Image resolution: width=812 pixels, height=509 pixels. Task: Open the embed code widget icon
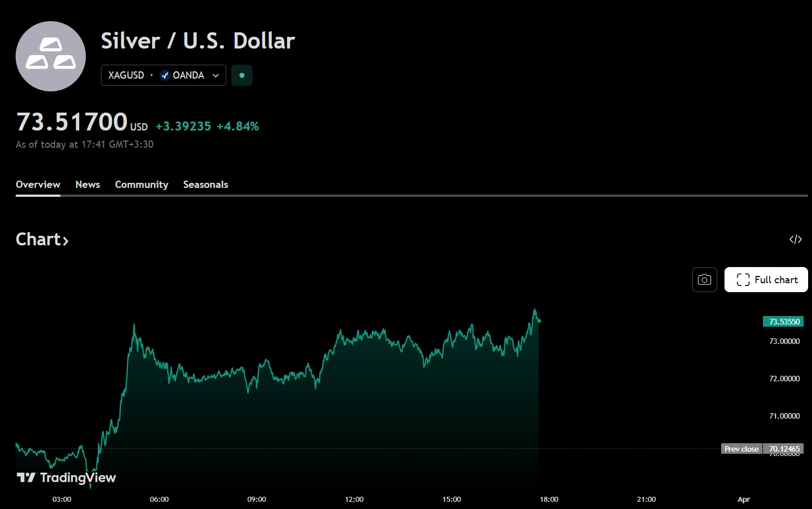(x=795, y=239)
